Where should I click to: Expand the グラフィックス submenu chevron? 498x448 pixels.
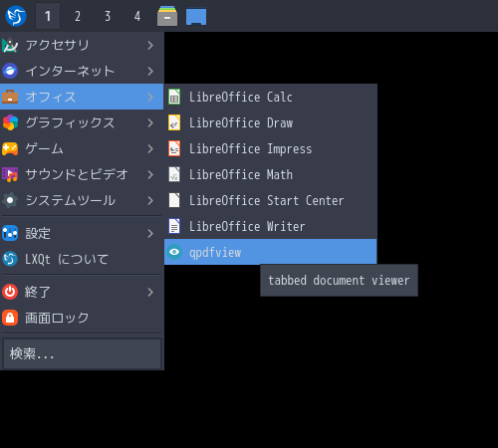pos(150,122)
